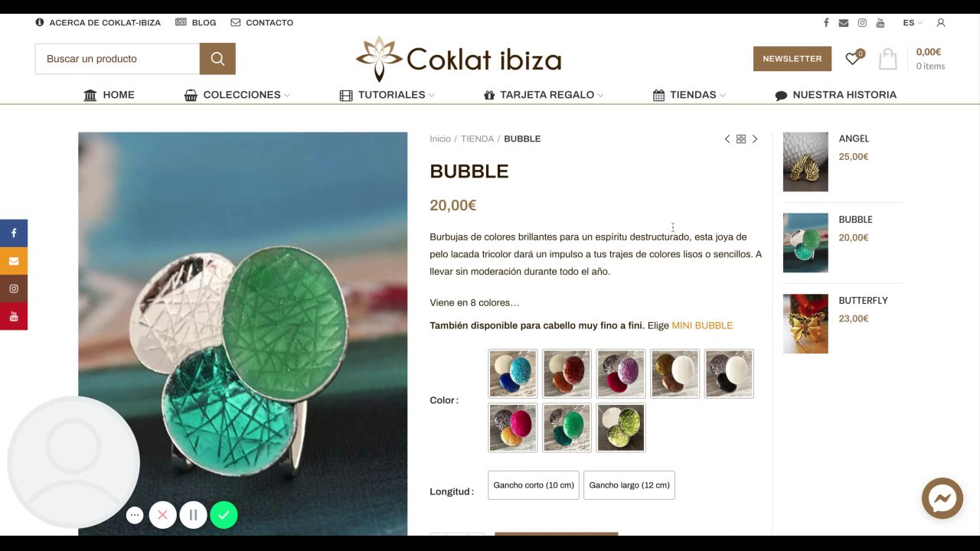Open the wishlist heart icon

[853, 59]
